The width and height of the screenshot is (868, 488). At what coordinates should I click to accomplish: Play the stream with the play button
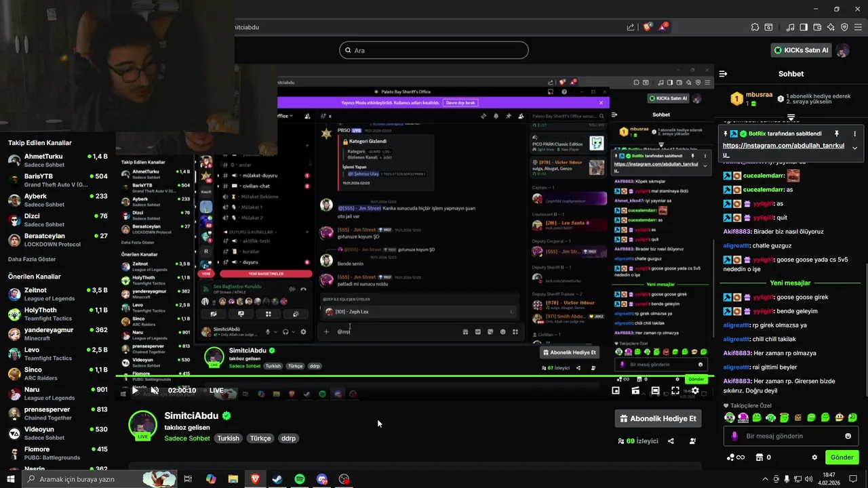(x=135, y=390)
